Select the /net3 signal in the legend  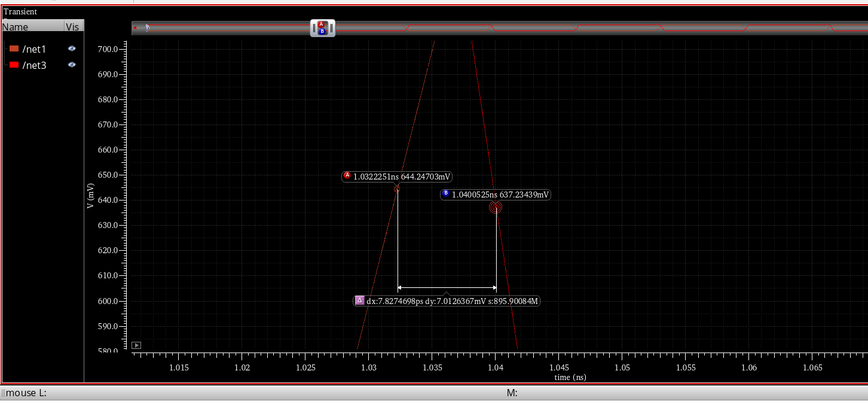pos(34,65)
